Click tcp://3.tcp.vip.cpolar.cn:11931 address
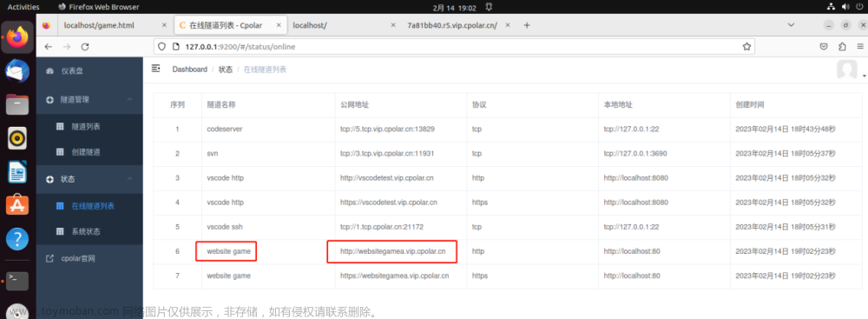This screenshot has width=868, height=319. click(x=387, y=153)
